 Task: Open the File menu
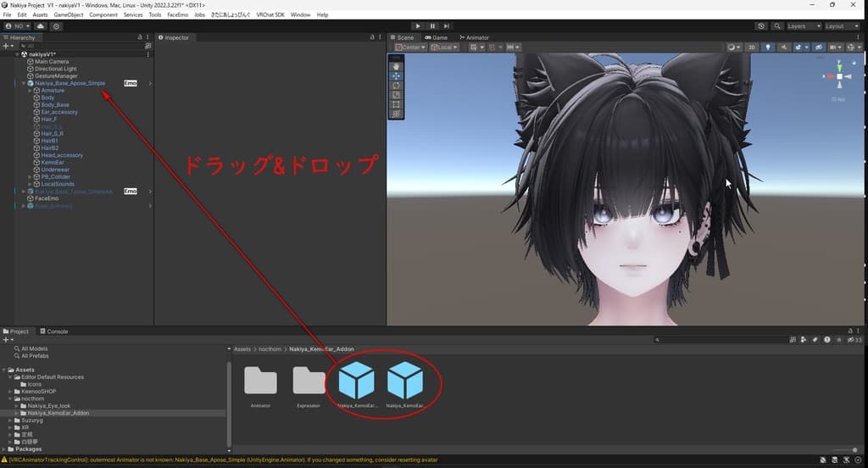(7, 15)
